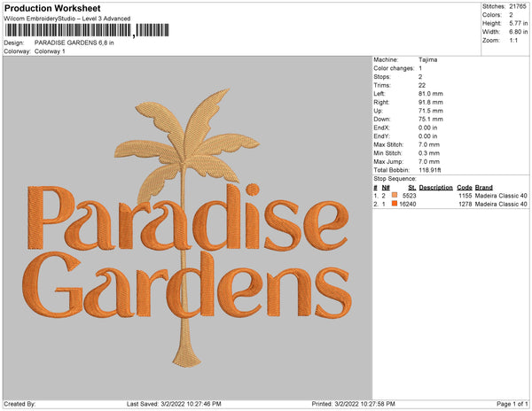Click the 'Colorway 1' value
Screen dimensions: 532x411
click(50, 51)
